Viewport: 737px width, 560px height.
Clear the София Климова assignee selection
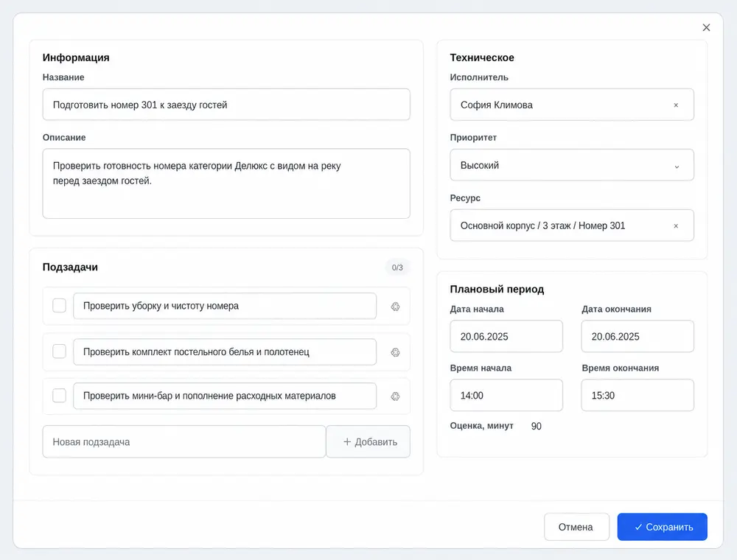pyautogui.click(x=675, y=105)
